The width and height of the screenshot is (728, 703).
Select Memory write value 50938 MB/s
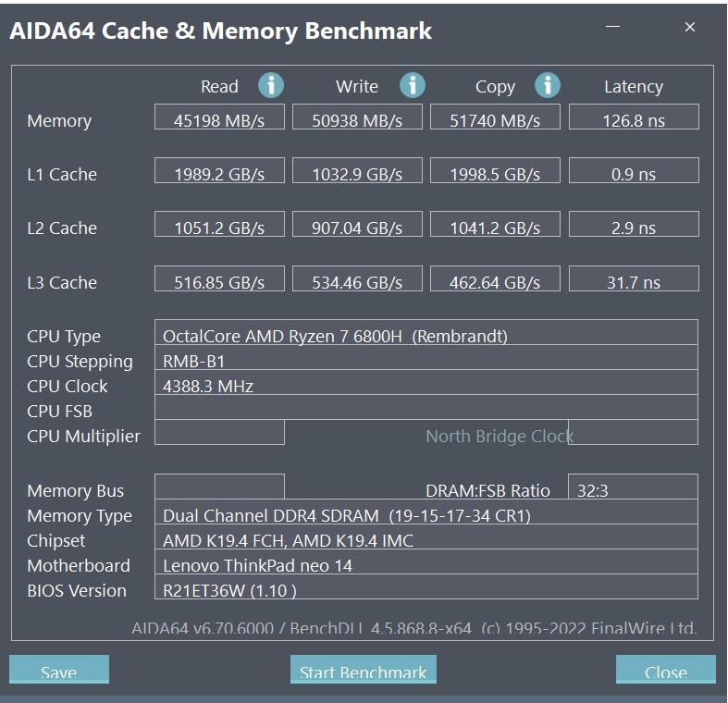pyautogui.click(x=357, y=117)
